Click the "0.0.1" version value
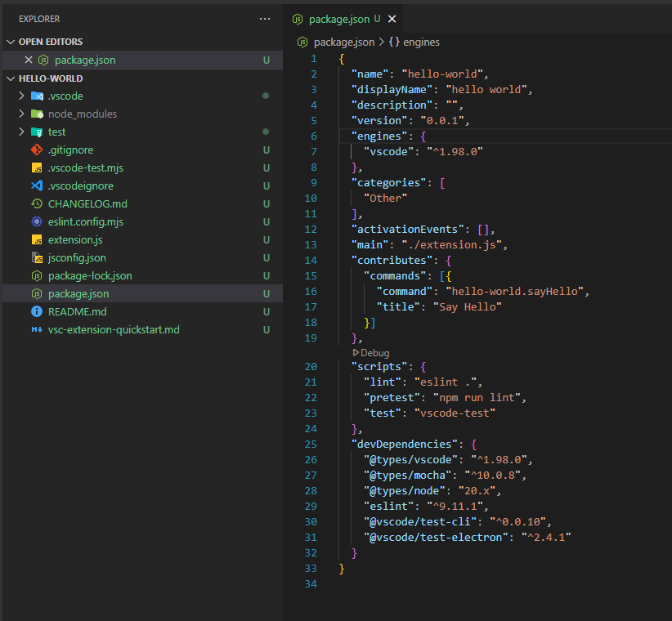Viewport: 672px width, 621px height. pos(442,121)
